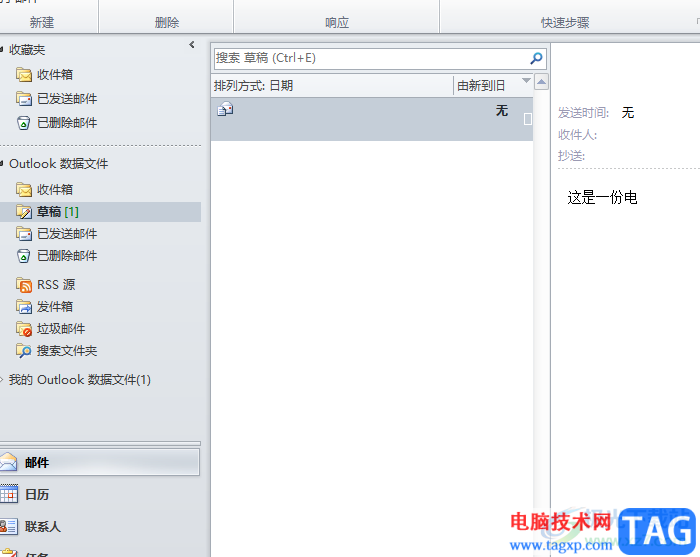The image size is (700, 557).
Task: Click the Sent Items icon under Outlook 数据文件
Action: 24,234
